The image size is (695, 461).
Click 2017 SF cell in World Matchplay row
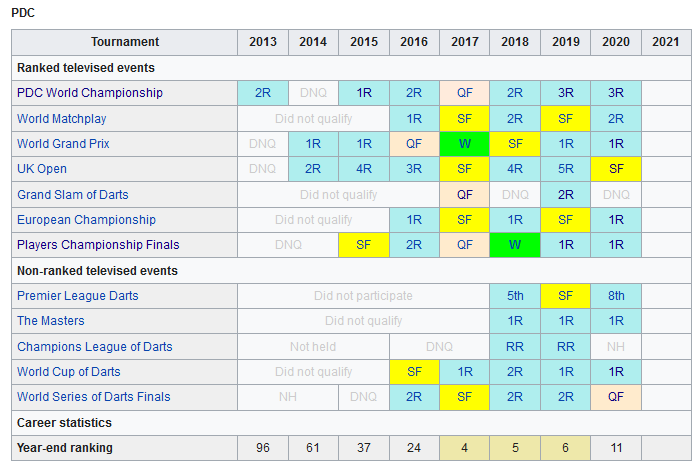pyautogui.click(x=465, y=119)
